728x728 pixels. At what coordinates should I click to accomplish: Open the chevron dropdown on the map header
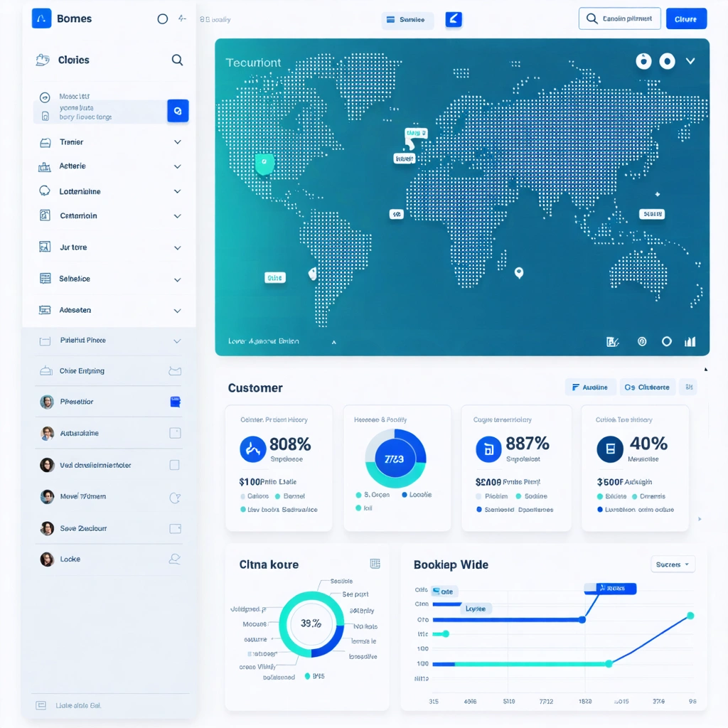click(x=690, y=61)
